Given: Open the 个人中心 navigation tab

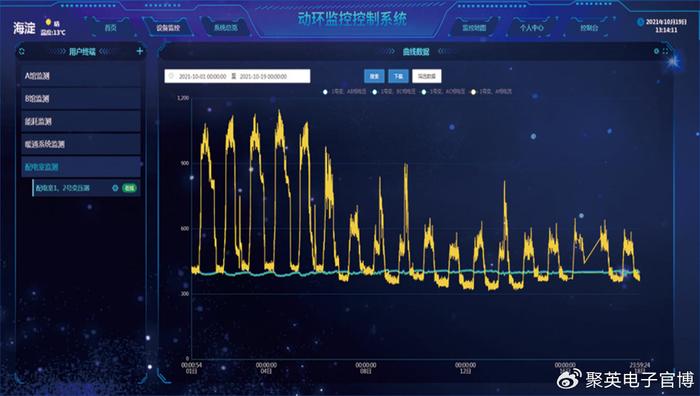Looking at the screenshot, I should (x=531, y=28).
